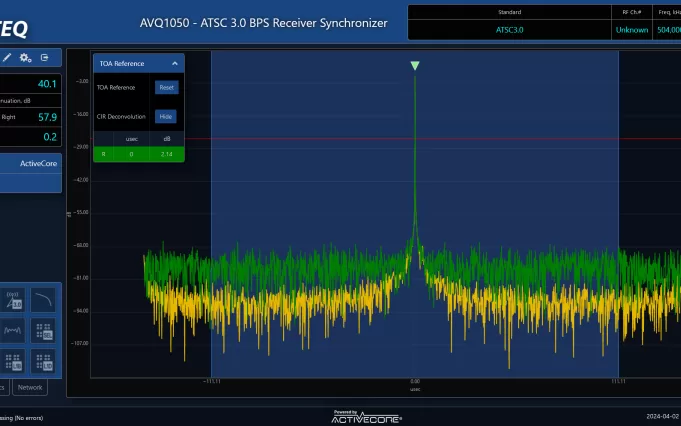Open the gears settings icon

[x=25, y=58]
